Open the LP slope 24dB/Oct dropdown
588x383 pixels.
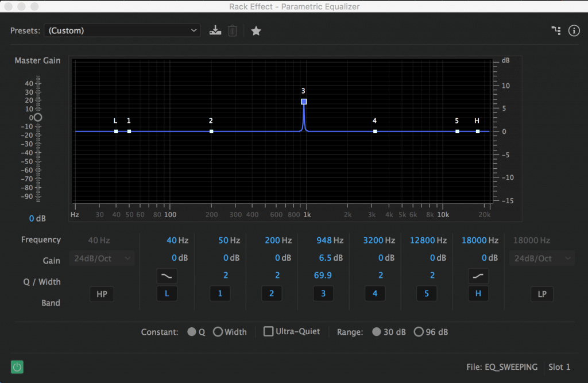[541, 258]
